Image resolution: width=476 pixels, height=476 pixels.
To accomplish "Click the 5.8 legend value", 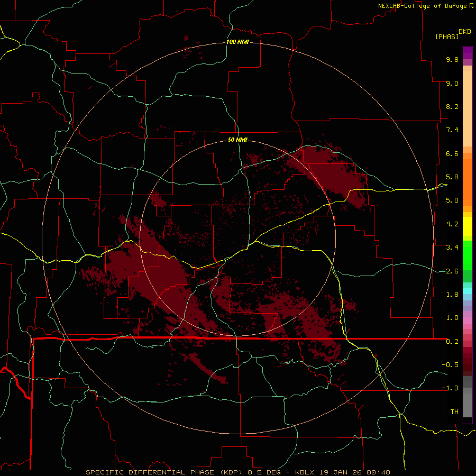I will pos(452,177).
